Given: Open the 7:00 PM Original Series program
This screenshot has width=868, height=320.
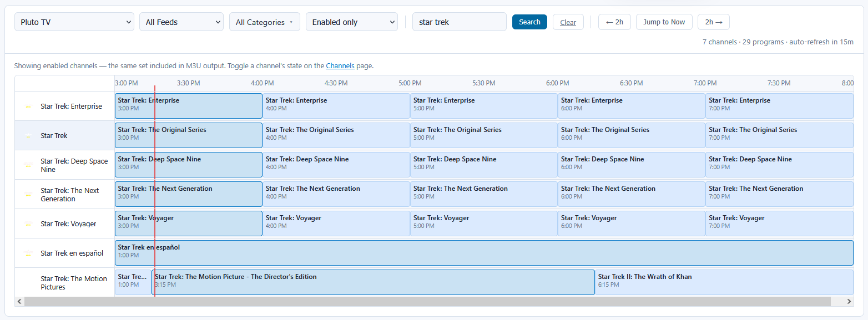Looking at the screenshot, I should pos(779,135).
